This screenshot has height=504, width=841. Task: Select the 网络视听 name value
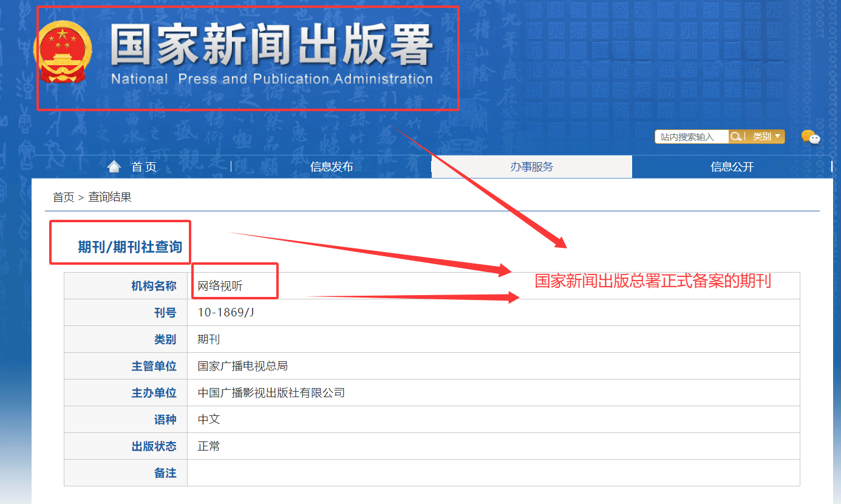[x=220, y=286]
